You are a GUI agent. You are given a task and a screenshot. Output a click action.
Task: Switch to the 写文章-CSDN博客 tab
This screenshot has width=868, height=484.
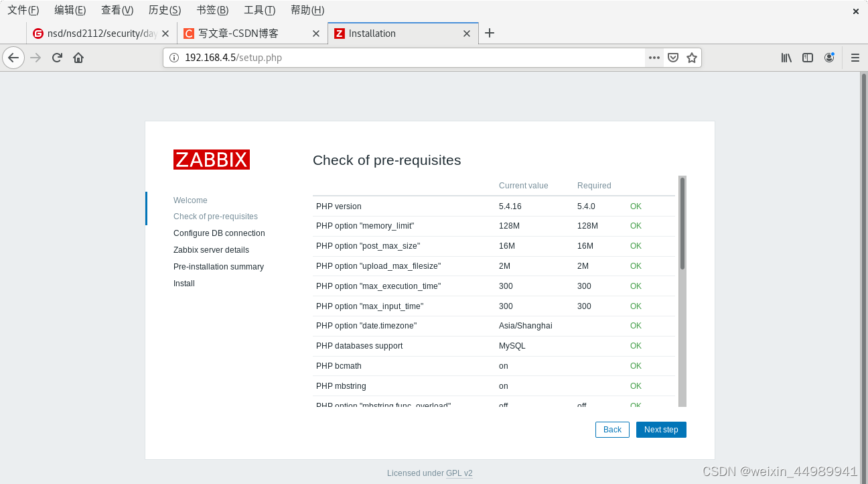(252, 34)
